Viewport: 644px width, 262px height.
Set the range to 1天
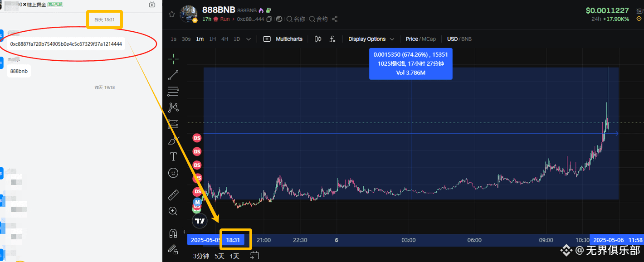234,256
